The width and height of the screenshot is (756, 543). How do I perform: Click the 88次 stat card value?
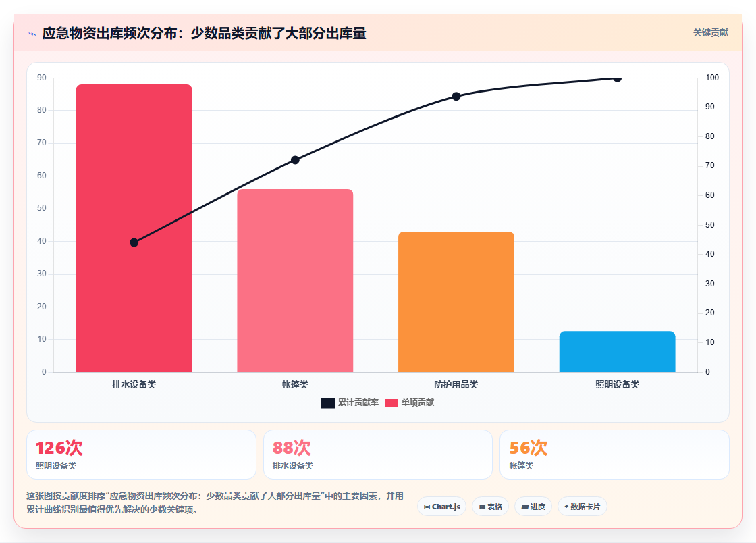pyautogui.click(x=292, y=448)
